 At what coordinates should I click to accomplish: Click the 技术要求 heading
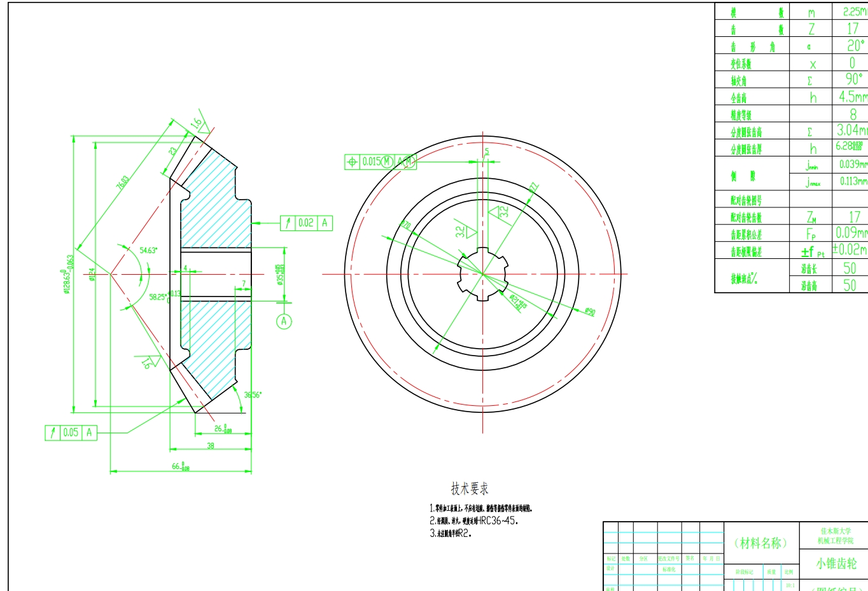[470, 489]
